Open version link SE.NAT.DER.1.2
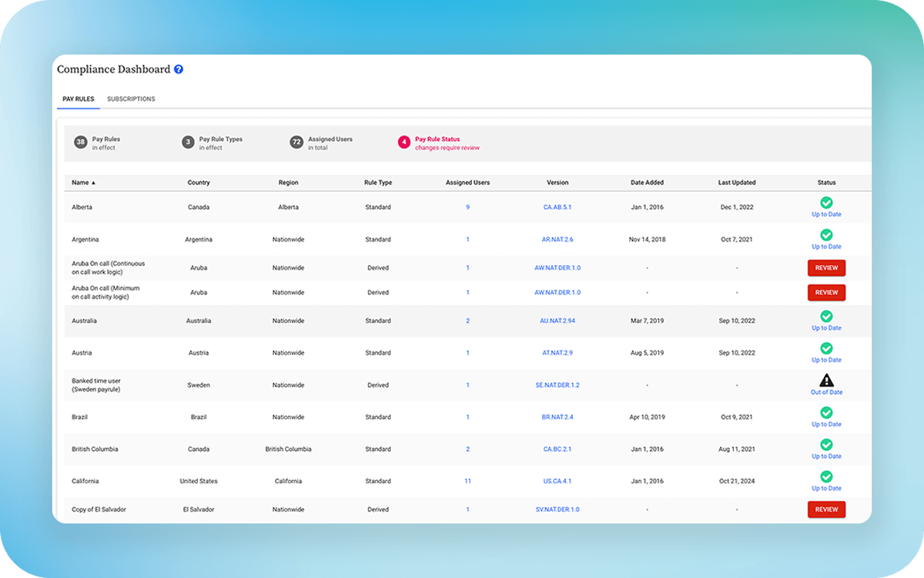This screenshot has width=924, height=578. (x=557, y=385)
